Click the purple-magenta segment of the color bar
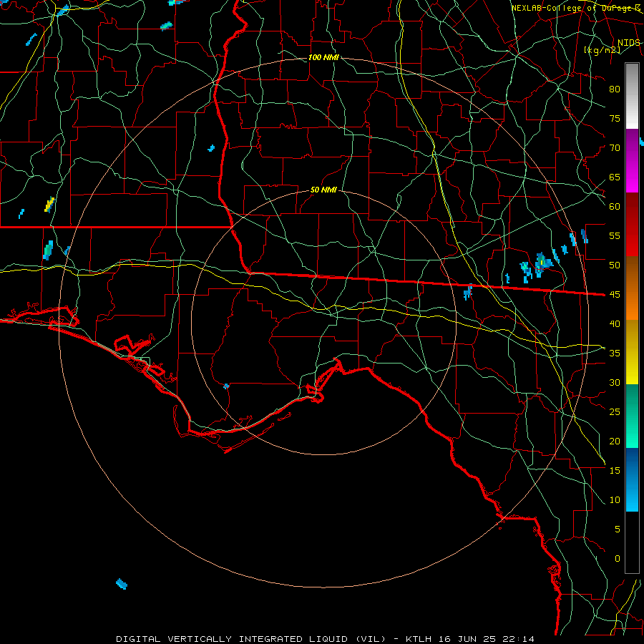 [632, 160]
